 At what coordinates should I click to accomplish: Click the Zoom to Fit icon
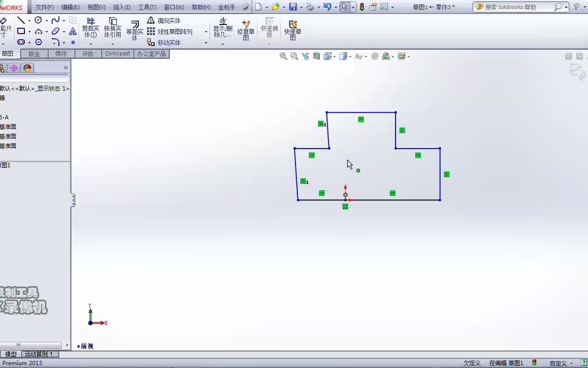pyautogui.click(x=283, y=56)
